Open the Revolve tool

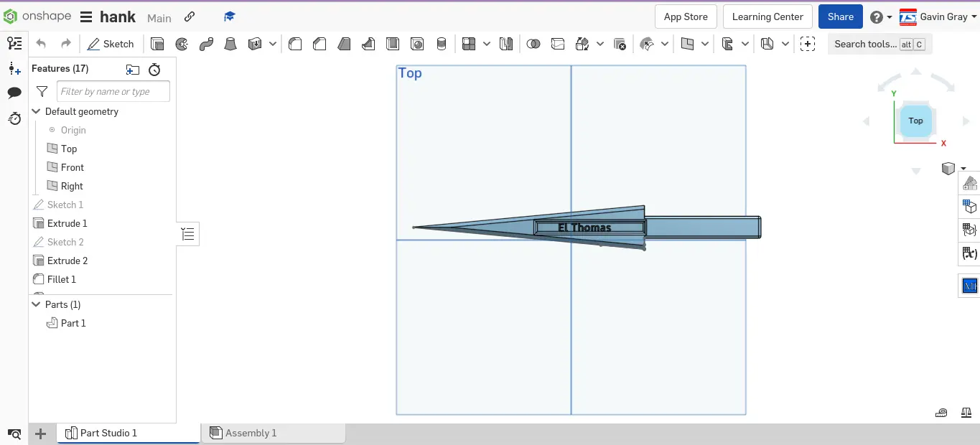[182, 44]
